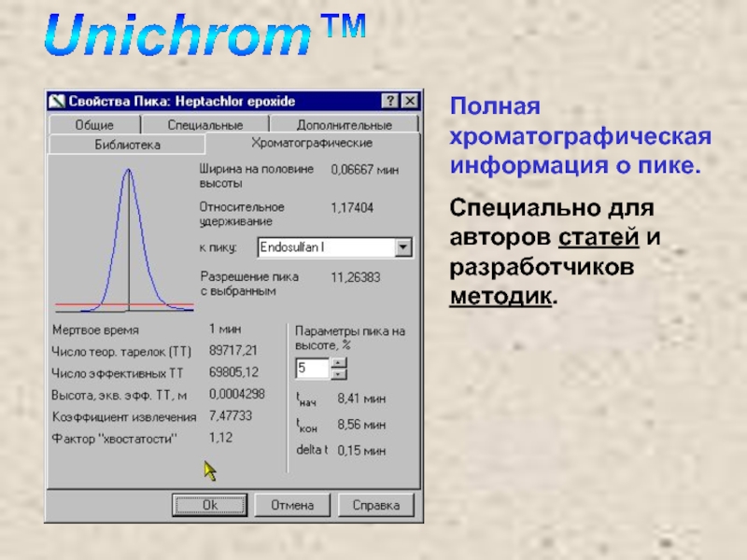Click the tailing factor value 1,12
This screenshot has width=747, height=560.
[220, 437]
